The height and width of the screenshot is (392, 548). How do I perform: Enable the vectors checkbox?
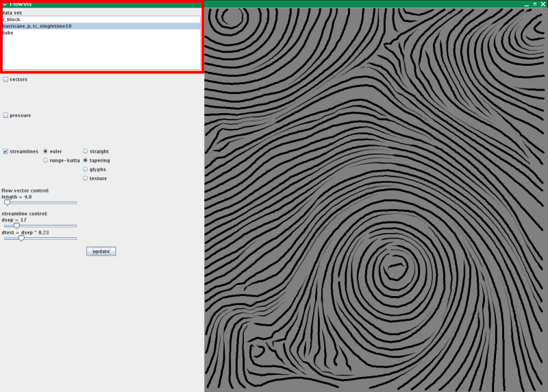click(x=5, y=79)
